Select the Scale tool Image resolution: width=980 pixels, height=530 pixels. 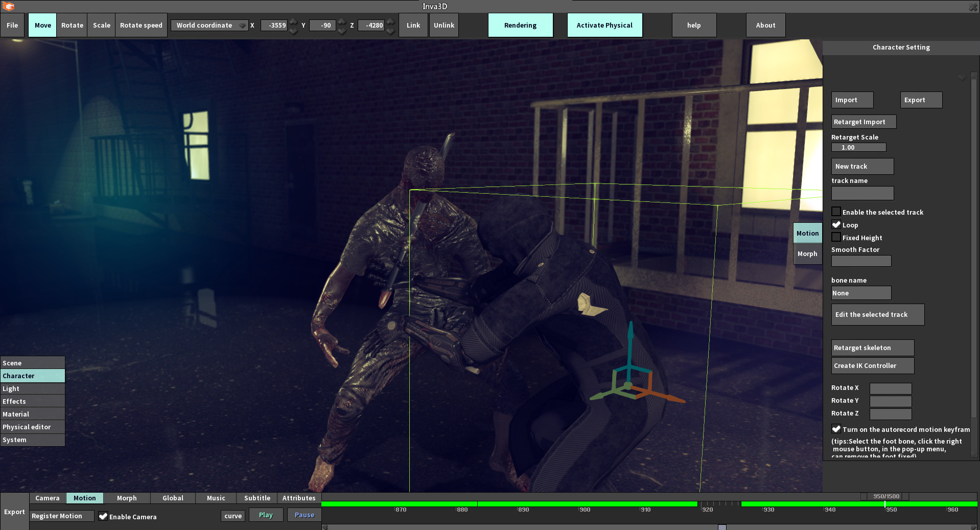(x=101, y=25)
